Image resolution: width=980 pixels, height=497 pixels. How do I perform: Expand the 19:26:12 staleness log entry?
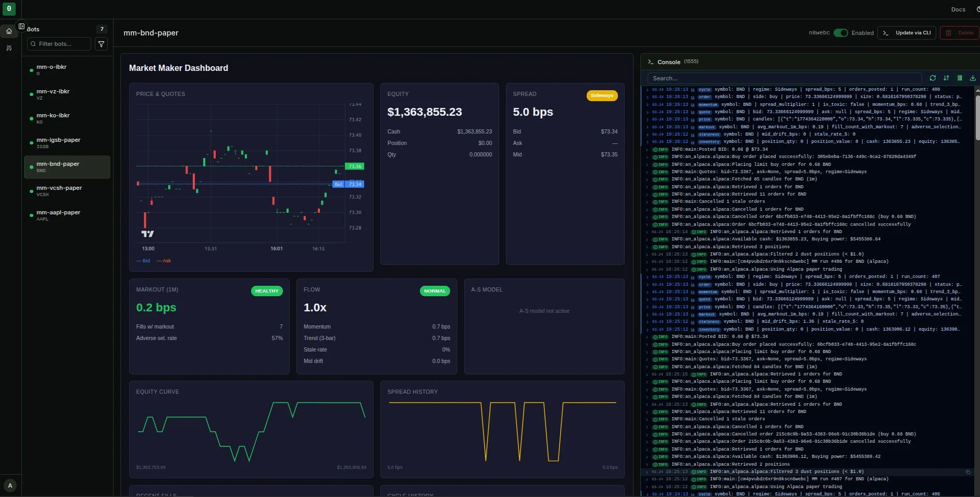coord(647,135)
